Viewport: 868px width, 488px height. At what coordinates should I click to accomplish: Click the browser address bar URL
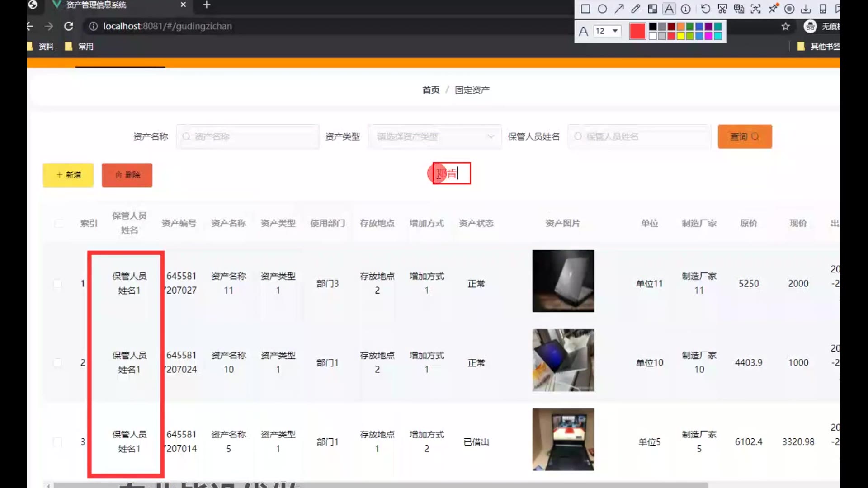tap(167, 26)
